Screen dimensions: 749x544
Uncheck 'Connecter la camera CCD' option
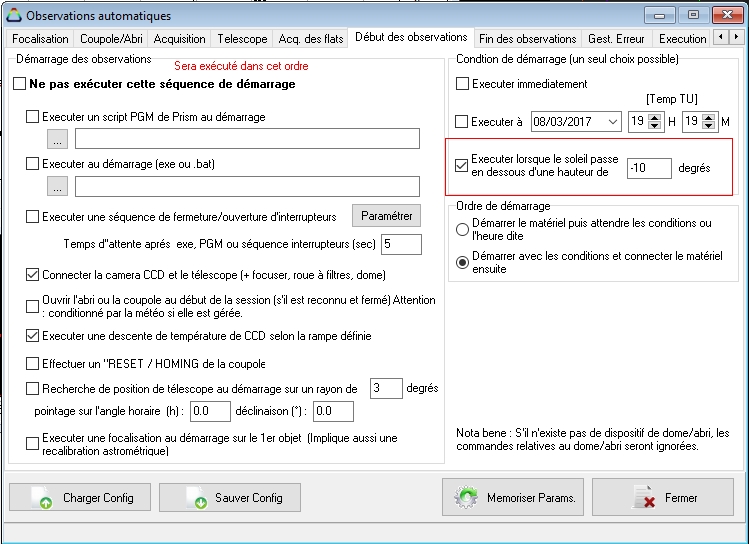33,275
